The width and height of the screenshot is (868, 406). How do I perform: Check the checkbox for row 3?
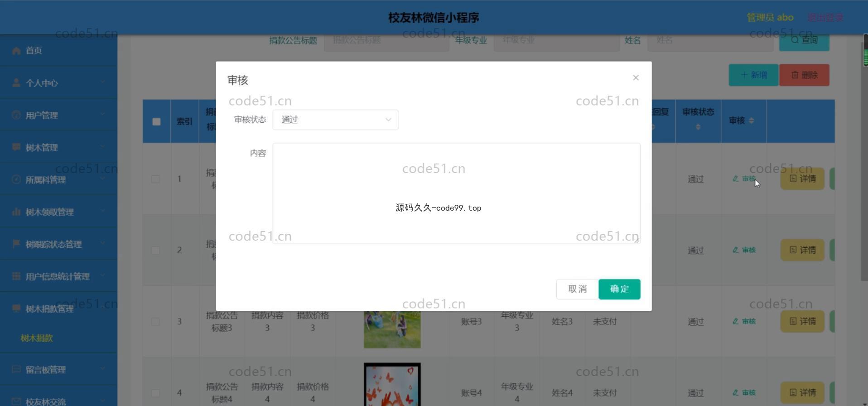(x=155, y=322)
